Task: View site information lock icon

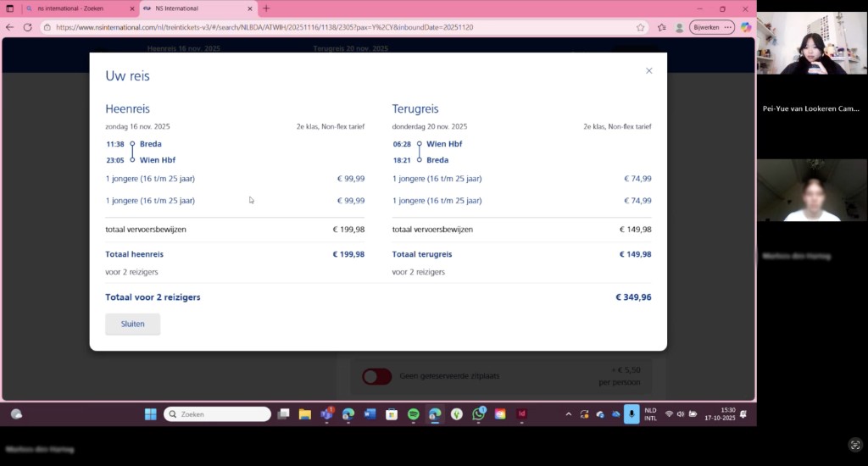Action: pyautogui.click(x=47, y=27)
